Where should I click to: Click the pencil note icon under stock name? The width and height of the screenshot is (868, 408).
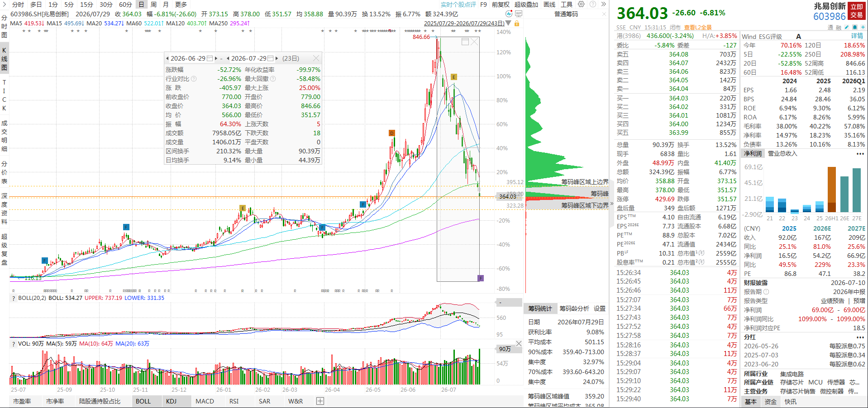[x=847, y=27]
